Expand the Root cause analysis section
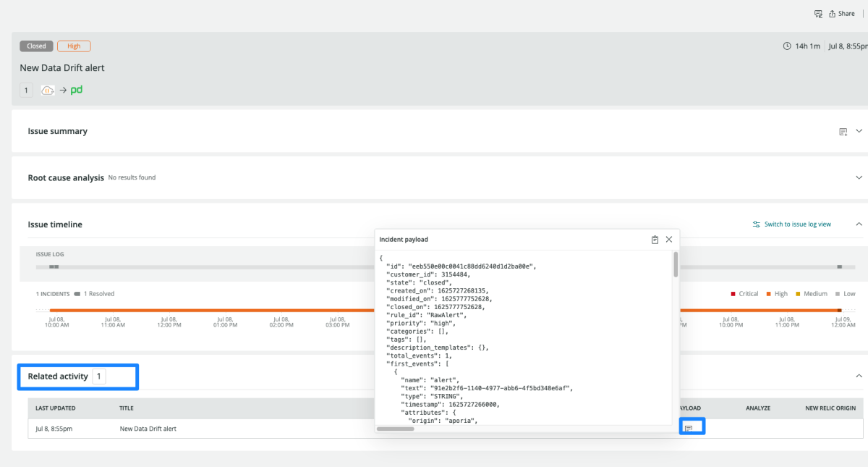The image size is (868, 467). coord(859,177)
